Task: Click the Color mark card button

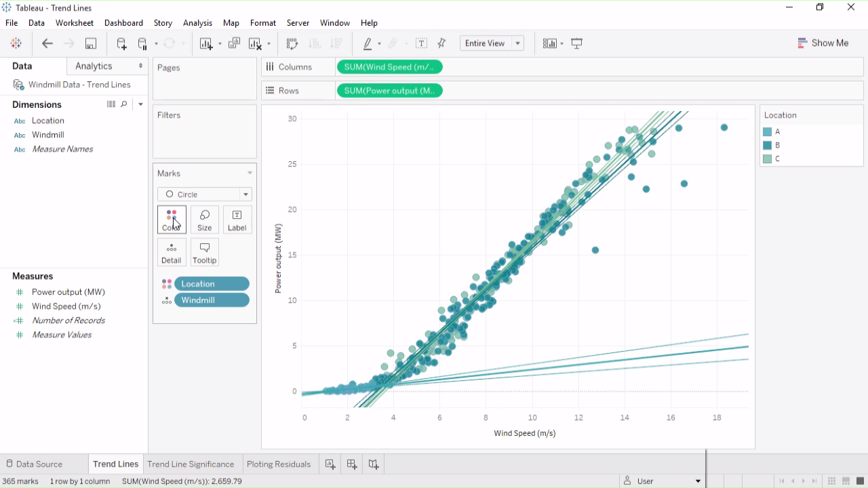Action: [x=172, y=220]
